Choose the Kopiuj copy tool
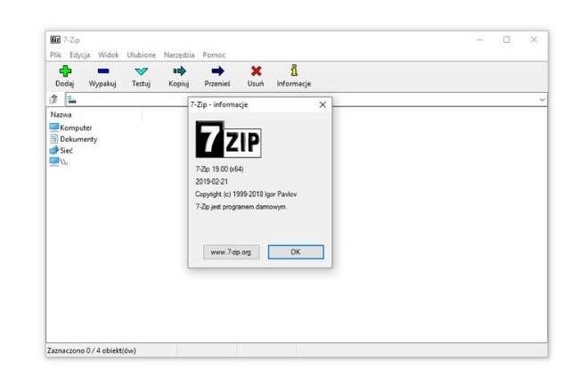This screenshot has height=387, width=588. tap(179, 76)
